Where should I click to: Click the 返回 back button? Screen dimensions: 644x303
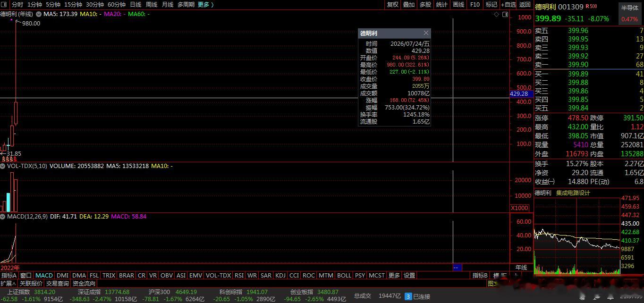tap(525, 5)
